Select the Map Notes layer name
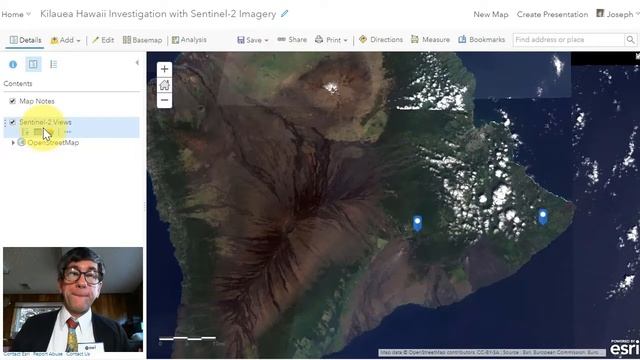Image resolution: width=640 pixels, height=360 pixels. 37,101
